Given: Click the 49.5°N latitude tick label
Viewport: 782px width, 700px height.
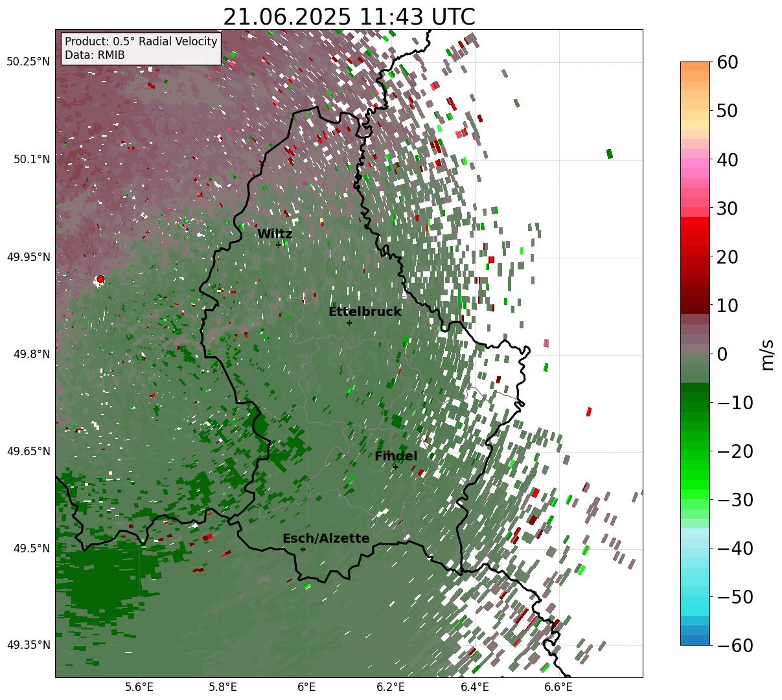Looking at the screenshot, I should click(x=32, y=548).
